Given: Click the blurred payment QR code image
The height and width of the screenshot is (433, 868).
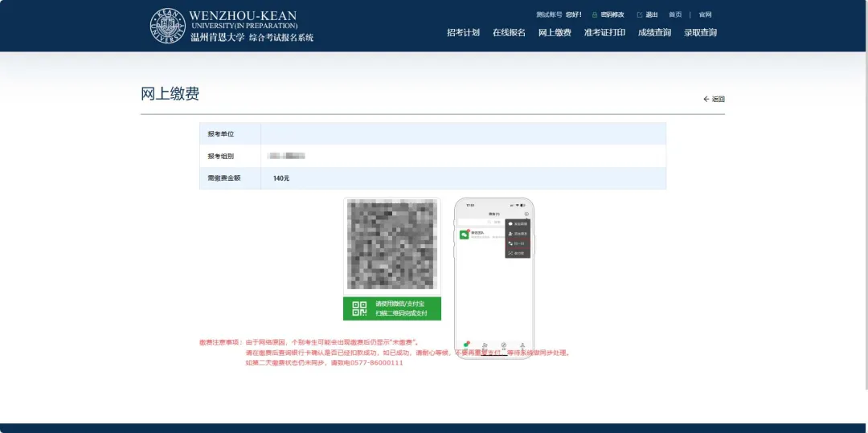Looking at the screenshot, I should coord(391,245).
